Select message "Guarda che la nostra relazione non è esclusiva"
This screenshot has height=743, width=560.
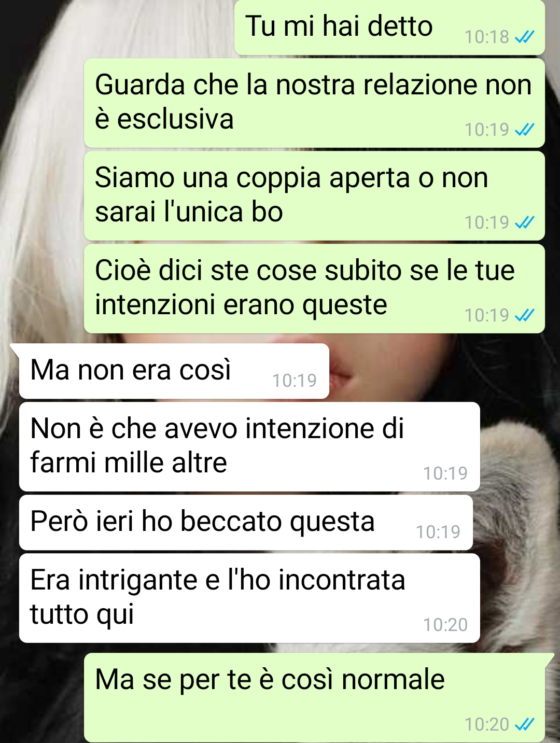[314, 103]
